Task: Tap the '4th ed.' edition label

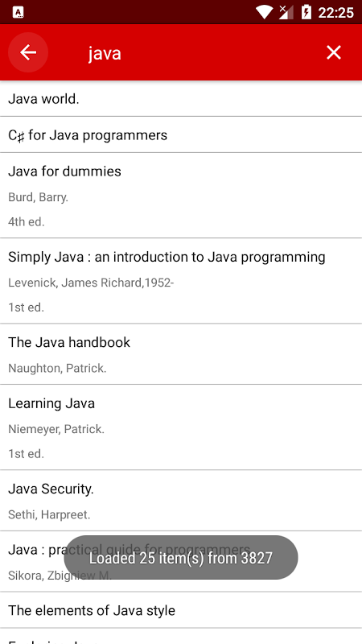Action: tap(27, 222)
